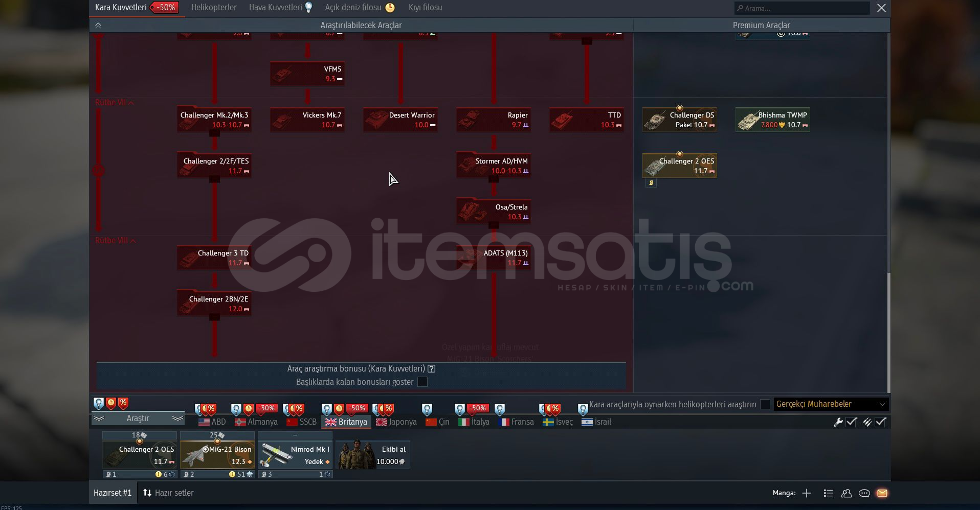This screenshot has height=510, width=980.
Task: Select the Challenger 3 TD vehicle card
Action: click(214, 258)
